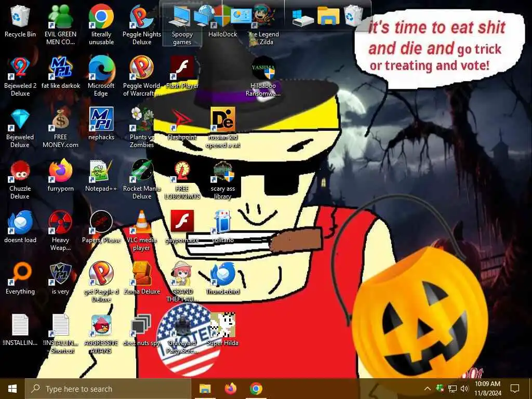
Task: Launch Bejeweled Deluxe
Action: (20, 128)
